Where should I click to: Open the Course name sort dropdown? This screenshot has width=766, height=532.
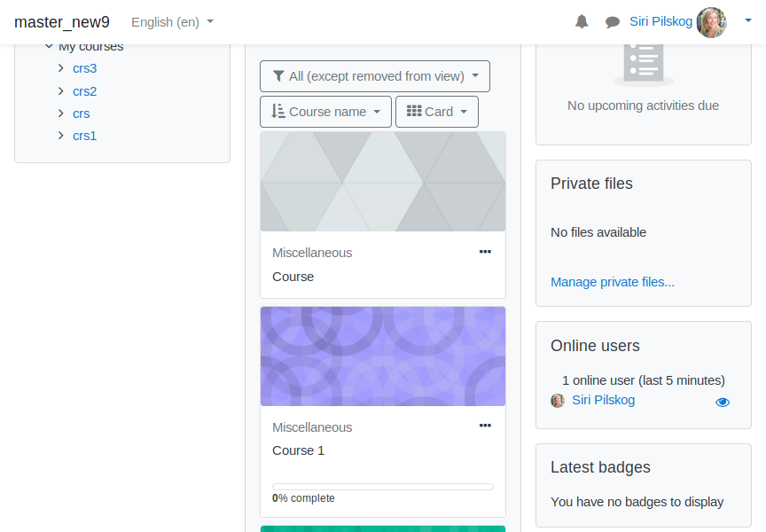(x=326, y=112)
